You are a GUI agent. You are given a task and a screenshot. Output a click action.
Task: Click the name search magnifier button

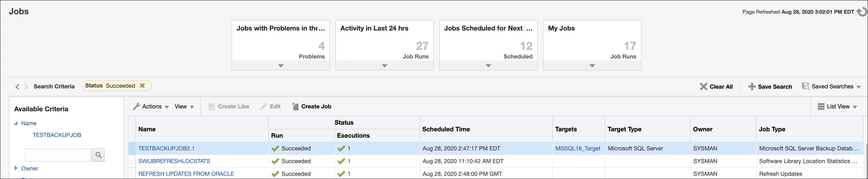[98, 155]
